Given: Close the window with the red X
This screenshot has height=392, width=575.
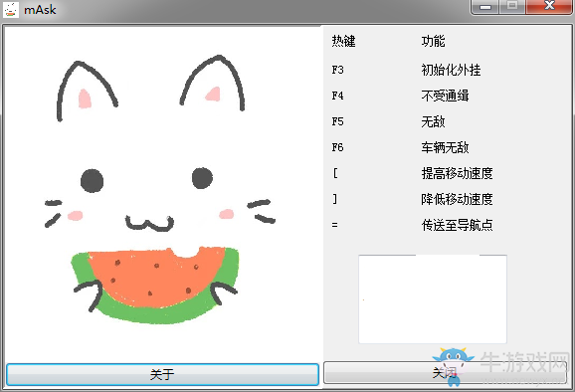Looking at the screenshot, I should [x=549, y=6].
